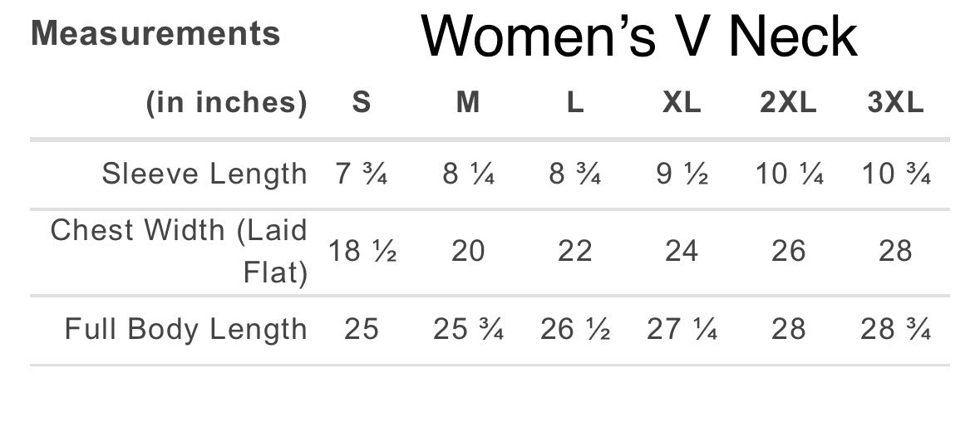Select the S size column header
Image resolution: width=980 pixels, height=432 pixels.
[x=362, y=103]
